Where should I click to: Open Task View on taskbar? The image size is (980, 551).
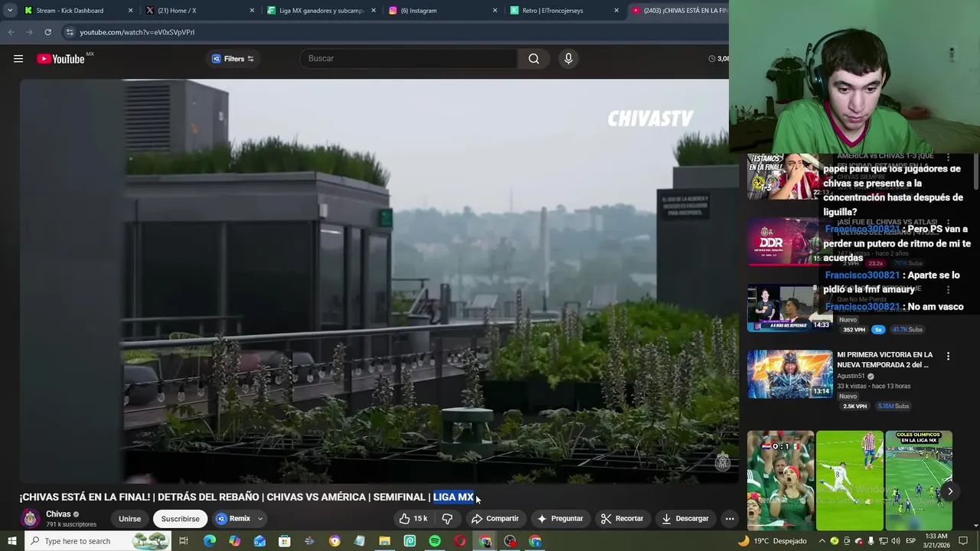pos(184,541)
